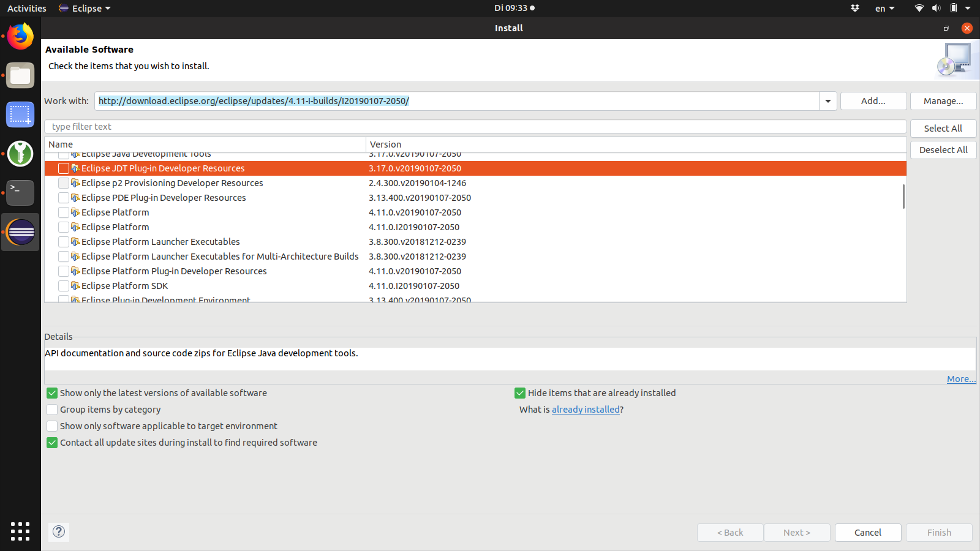Open the Eclipse app menu in top bar
980x551 pixels.
click(x=85, y=8)
